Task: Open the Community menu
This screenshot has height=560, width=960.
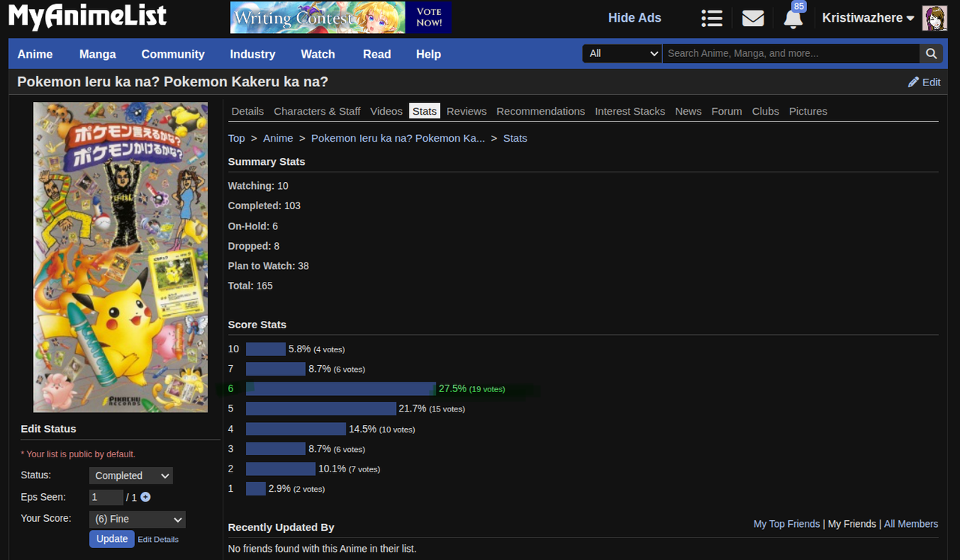Action: coord(173,54)
